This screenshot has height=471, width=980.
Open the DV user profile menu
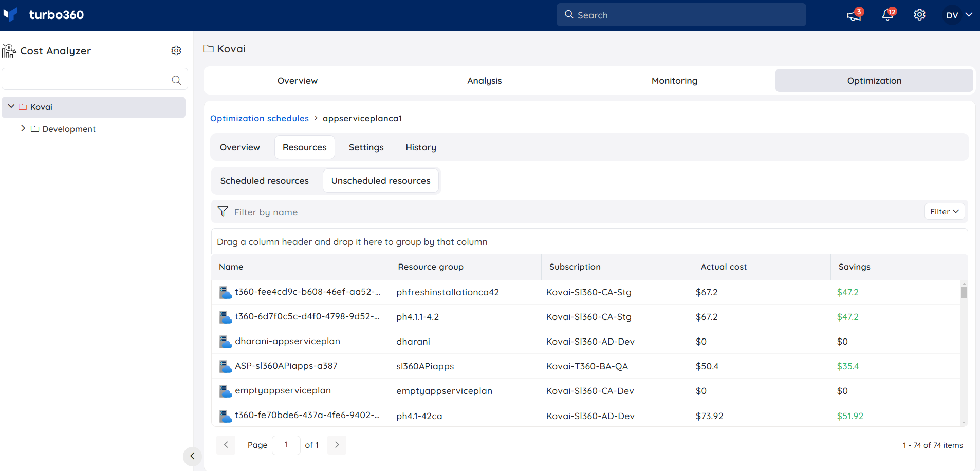pyautogui.click(x=959, y=15)
